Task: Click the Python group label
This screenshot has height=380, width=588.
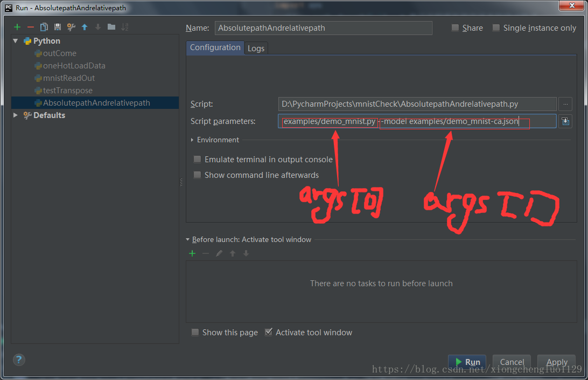Action: pos(46,41)
